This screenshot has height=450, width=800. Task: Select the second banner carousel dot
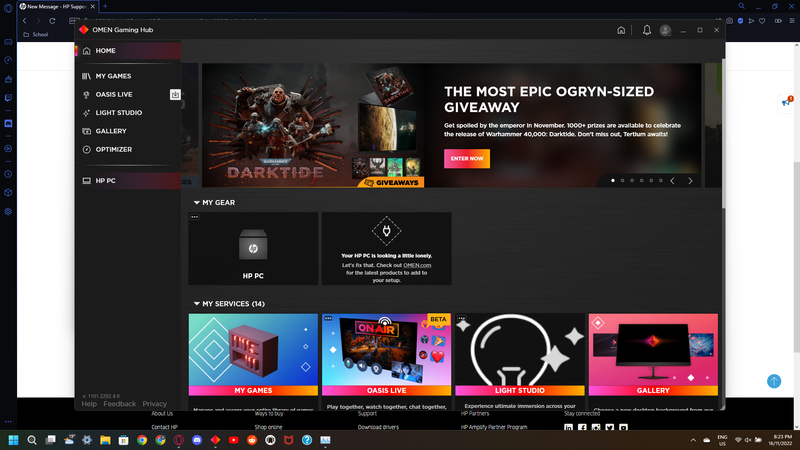click(622, 181)
